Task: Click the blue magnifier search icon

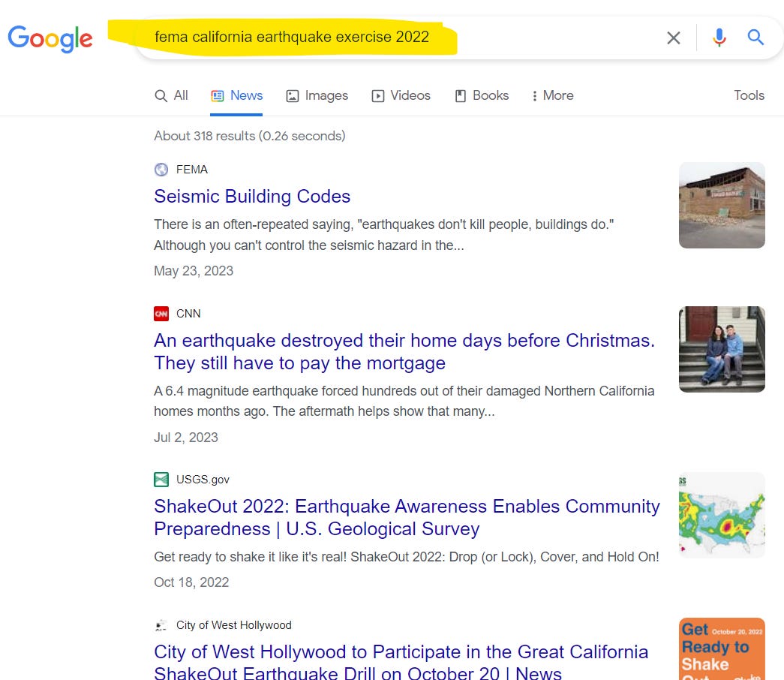Action: pos(755,37)
